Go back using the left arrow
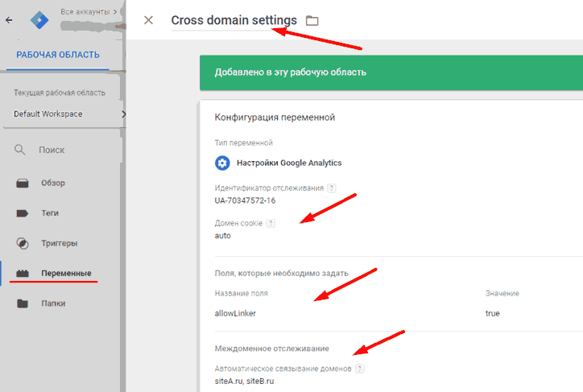This screenshot has width=583, height=392. [9, 20]
